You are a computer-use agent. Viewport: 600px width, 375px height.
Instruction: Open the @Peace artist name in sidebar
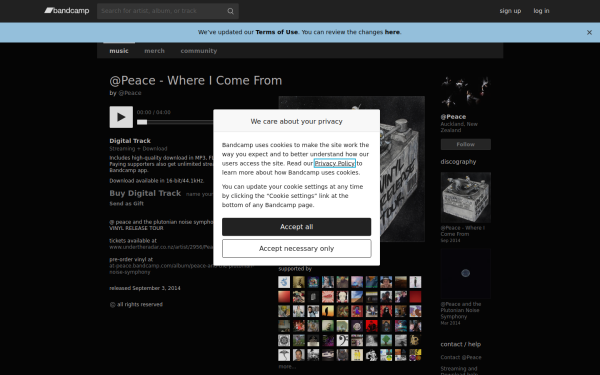tap(453, 117)
